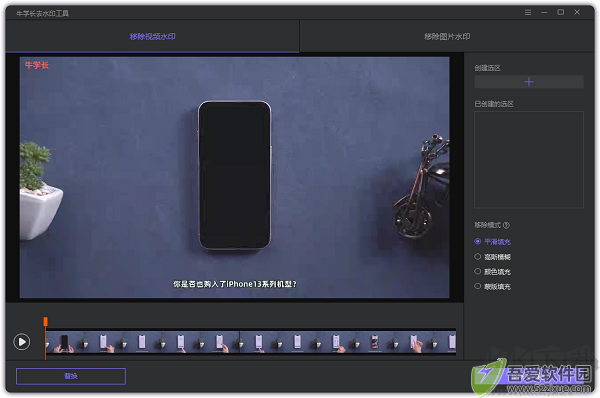
Task: Switch to the 移除视频水印 tab
Action: (x=152, y=36)
